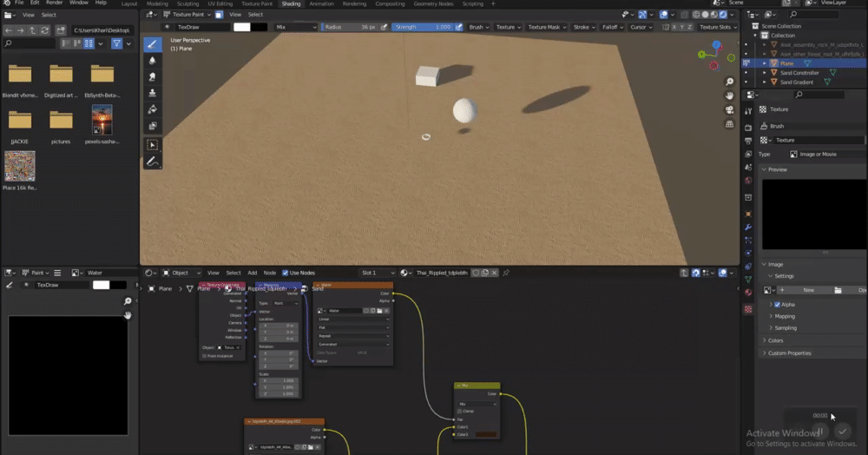Toggle the Alpha checkbox in Image panel
Viewport: 868px width, 455px height.
point(777,305)
